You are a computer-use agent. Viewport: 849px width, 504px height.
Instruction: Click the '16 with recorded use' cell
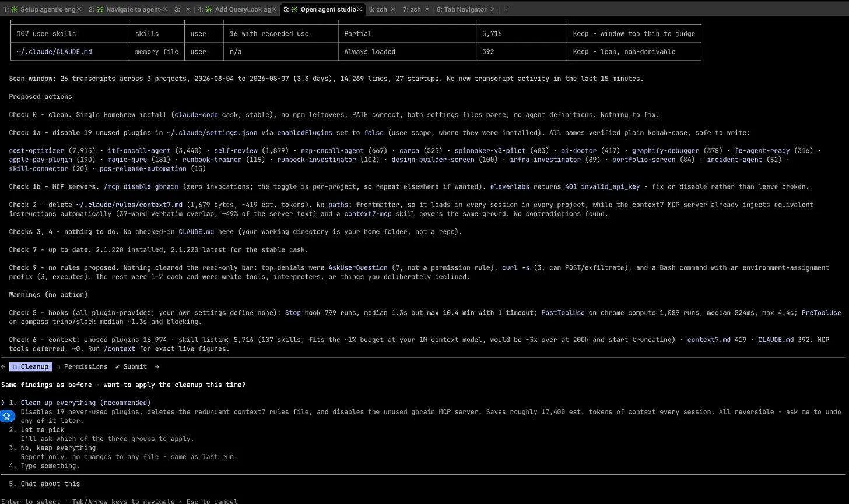tap(268, 34)
